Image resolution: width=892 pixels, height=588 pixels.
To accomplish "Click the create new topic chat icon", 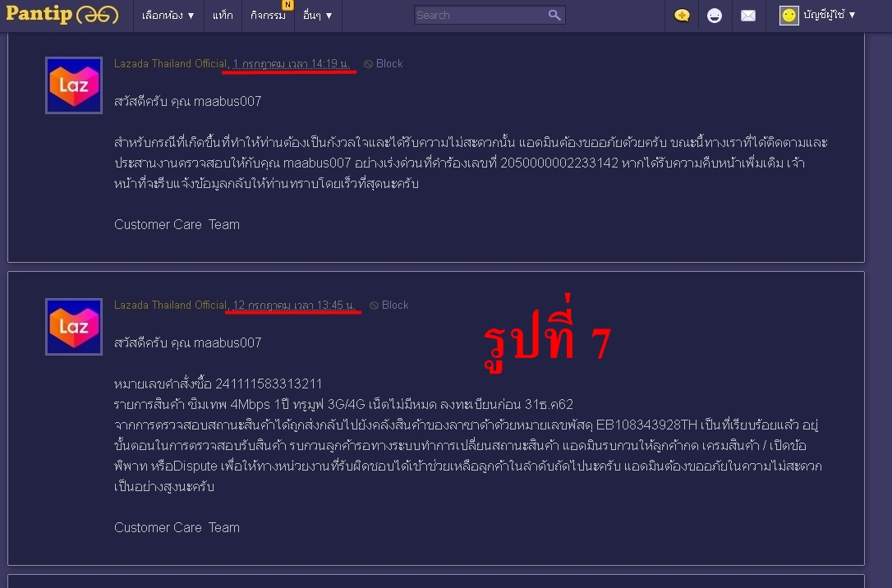I will pyautogui.click(x=682, y=16).
